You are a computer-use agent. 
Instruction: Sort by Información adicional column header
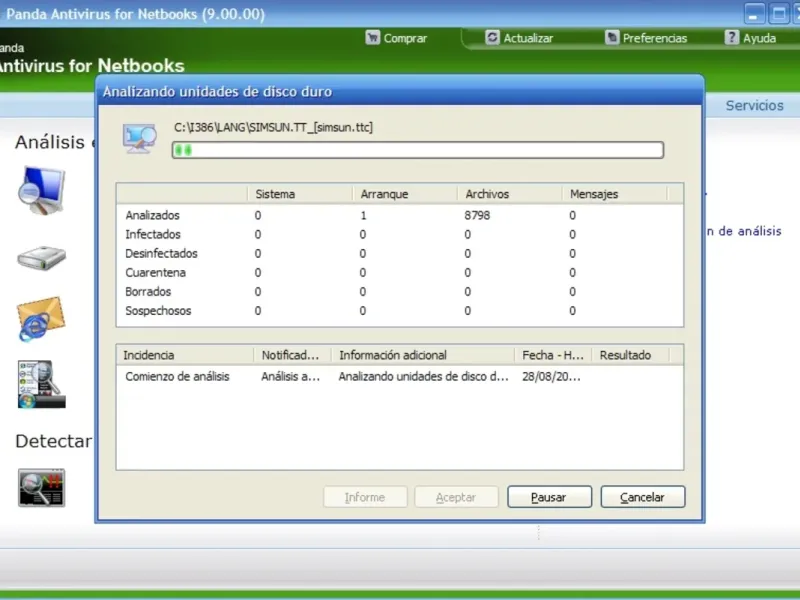(423, 355)
